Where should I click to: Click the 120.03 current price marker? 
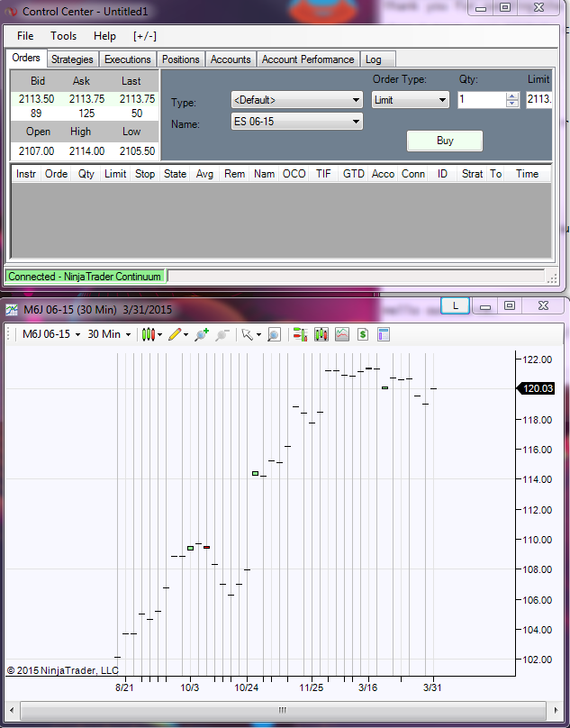[x=537, y=388]
